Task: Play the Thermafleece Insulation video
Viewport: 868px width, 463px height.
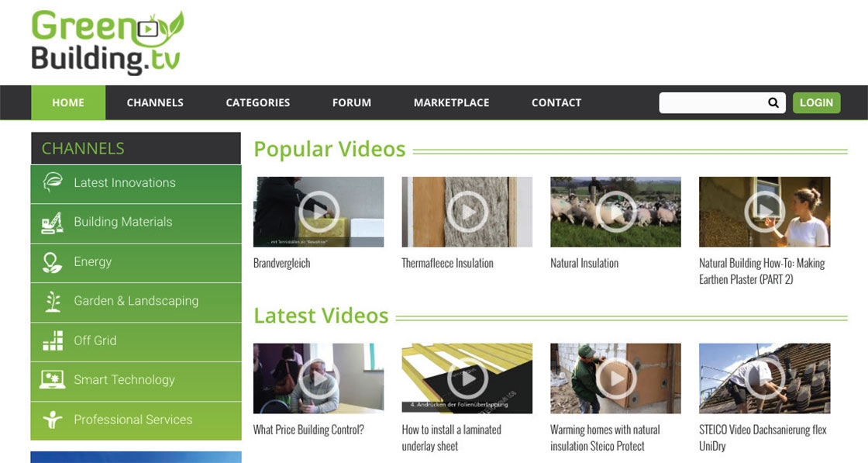Action: (x=467, y=210)
